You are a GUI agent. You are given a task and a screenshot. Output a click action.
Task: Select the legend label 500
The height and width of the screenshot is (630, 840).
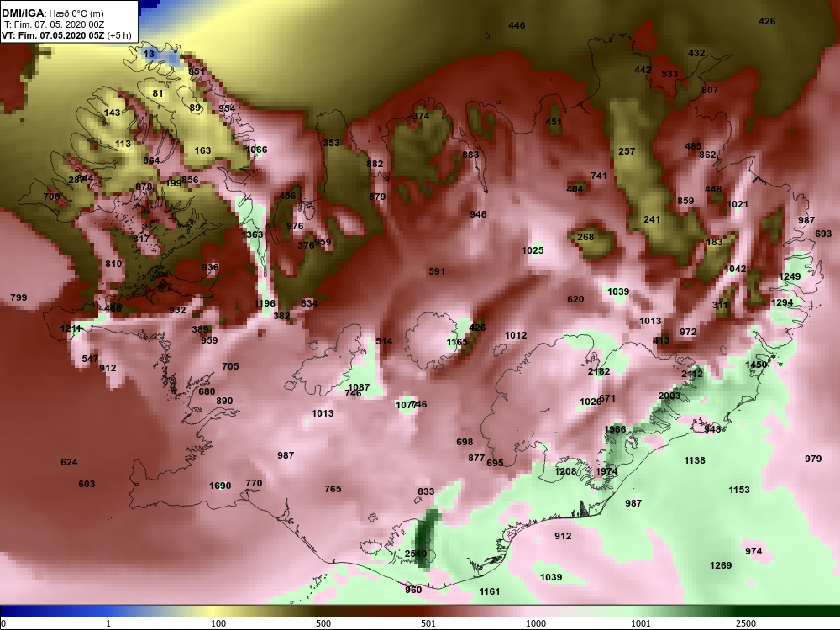[323, 623]
